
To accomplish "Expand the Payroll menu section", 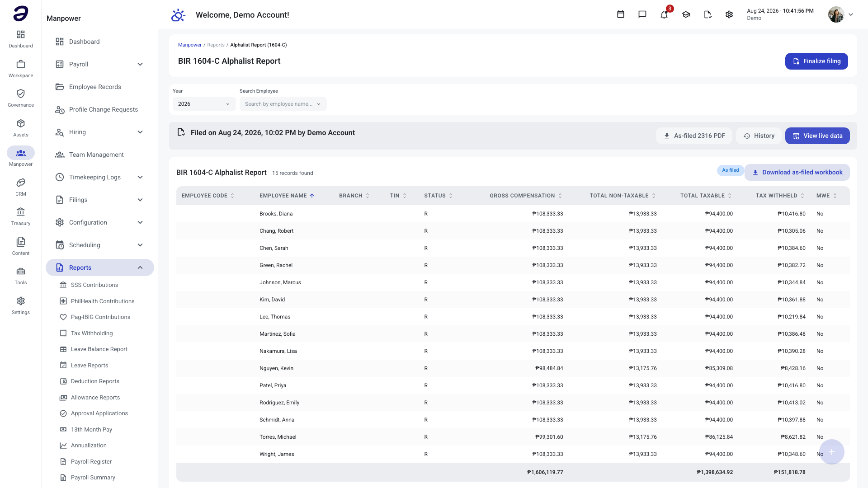I will click(100, 64).
